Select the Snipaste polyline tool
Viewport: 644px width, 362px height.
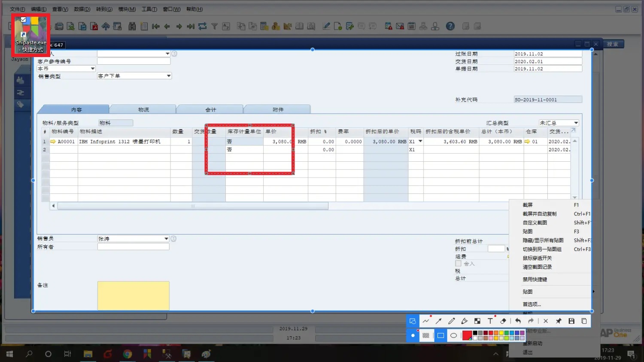coord(426,321)
